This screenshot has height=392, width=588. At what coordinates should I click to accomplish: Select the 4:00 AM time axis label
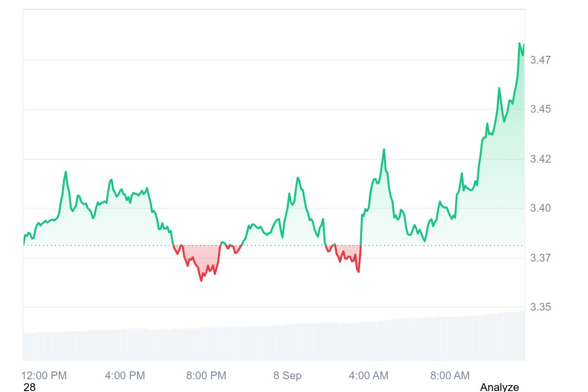[x=368, y=376]
